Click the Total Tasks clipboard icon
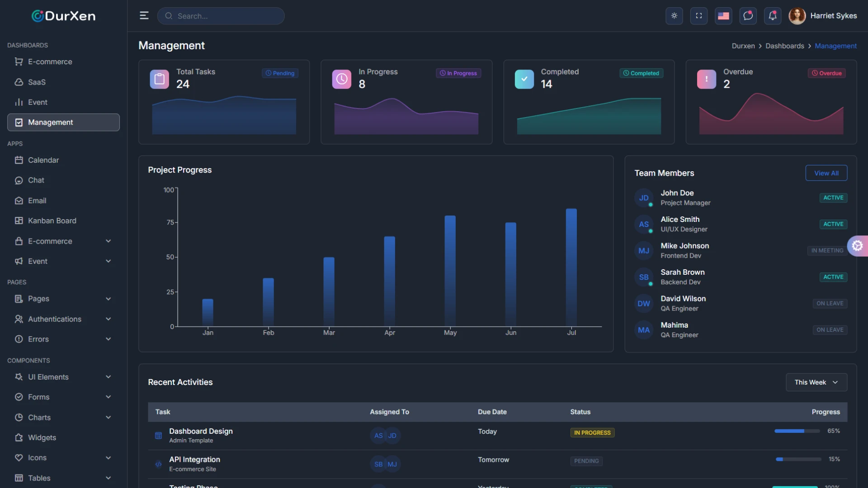The image size is (868, 488). (159, 79)
